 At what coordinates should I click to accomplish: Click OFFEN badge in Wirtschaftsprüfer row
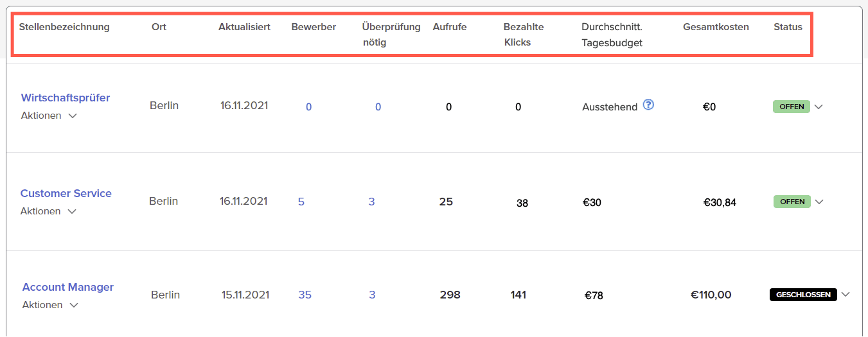[x=792, y=107]
